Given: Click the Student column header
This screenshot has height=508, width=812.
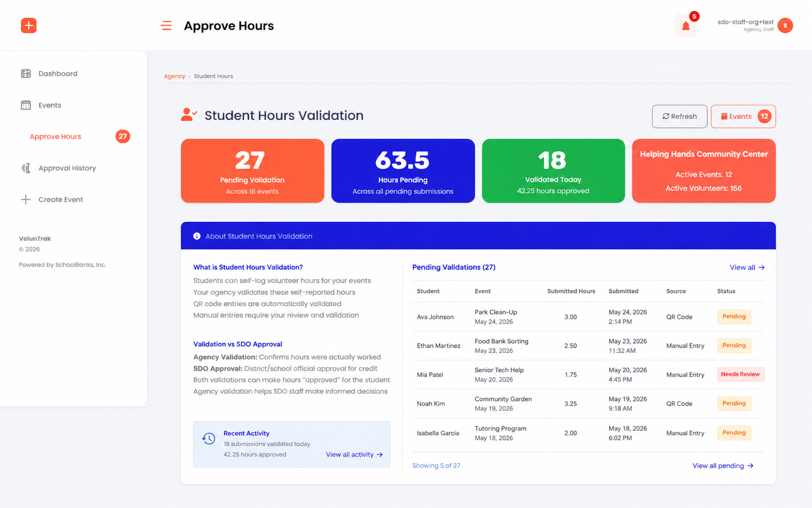Looking at the screenshot, I should (x=428, y=291).
